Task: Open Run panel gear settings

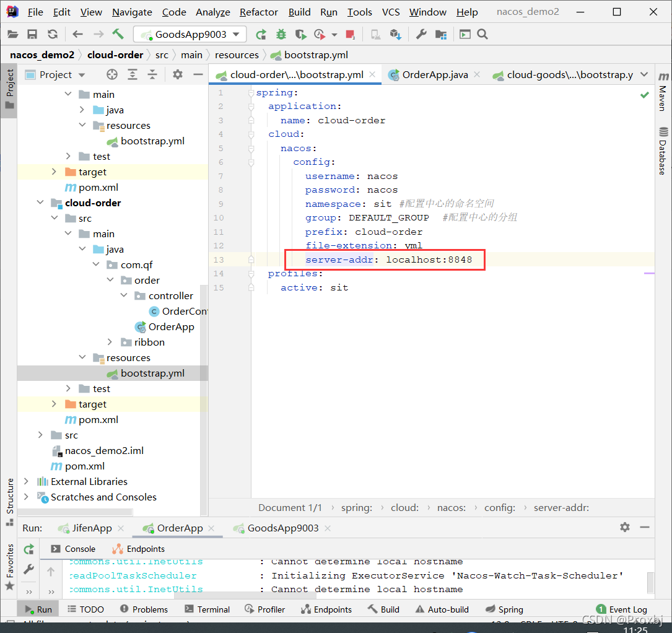Action: click(625, 527)
